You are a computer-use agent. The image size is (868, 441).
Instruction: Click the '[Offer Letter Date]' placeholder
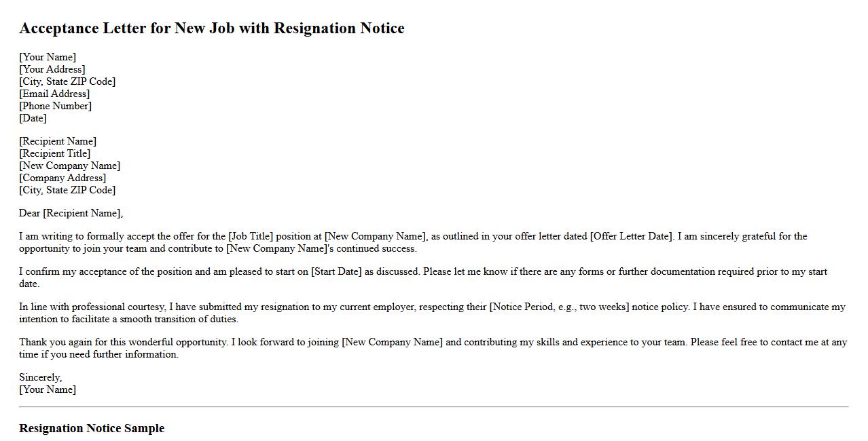point(632,236)
